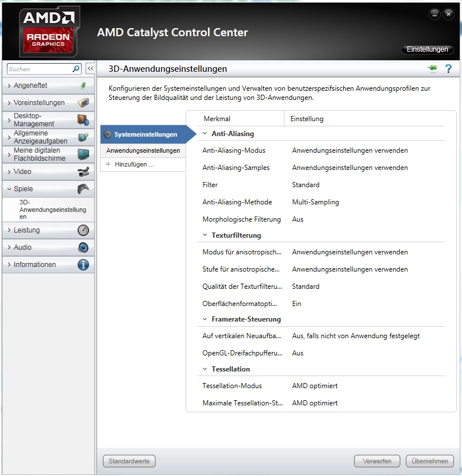This screenshot has height=476, width=462.
Task: Expand the Informationen section
Action: tap(9, 265)
